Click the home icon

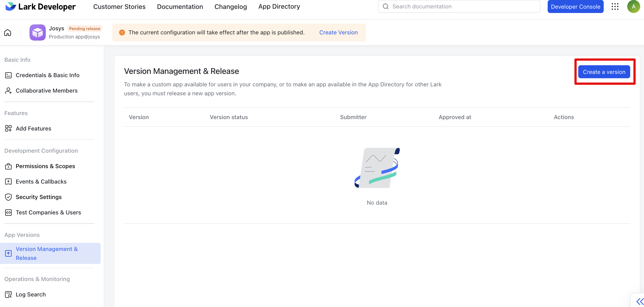coord(8,32)
